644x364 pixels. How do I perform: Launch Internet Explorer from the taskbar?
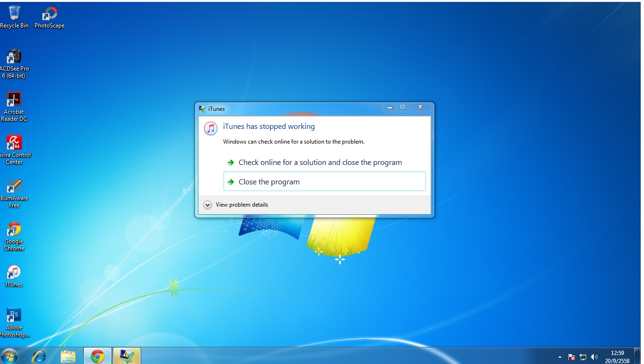[39, 356]
